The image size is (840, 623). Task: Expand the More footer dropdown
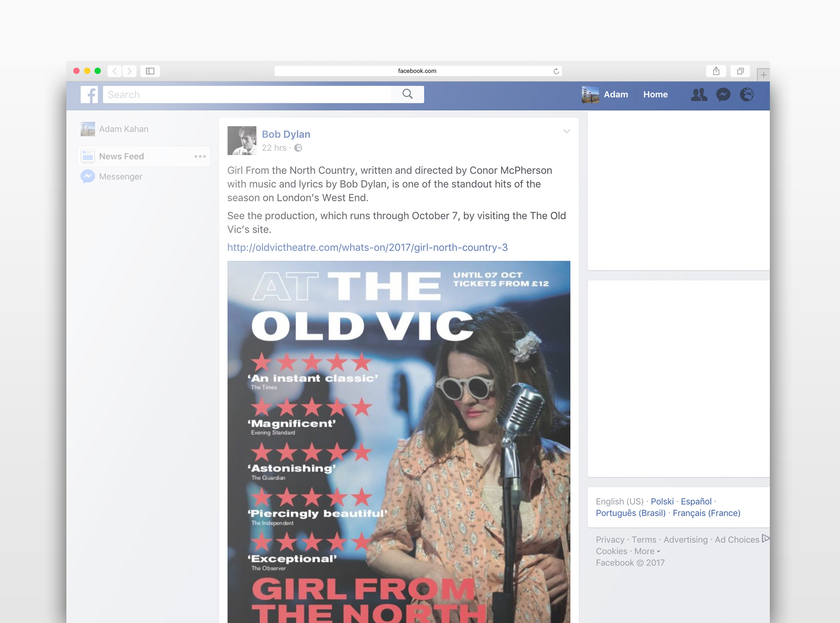point(647,551)
